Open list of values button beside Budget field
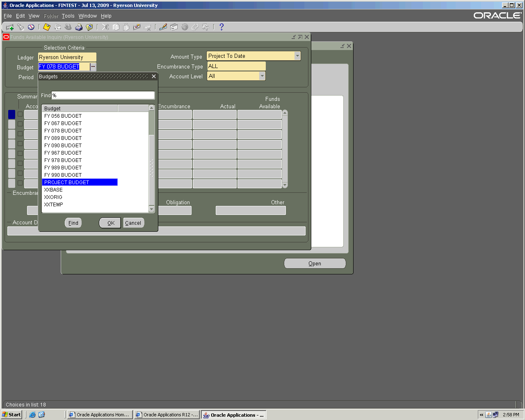The width and height of the screenshot is (525, 420). [x=93, y=67]
